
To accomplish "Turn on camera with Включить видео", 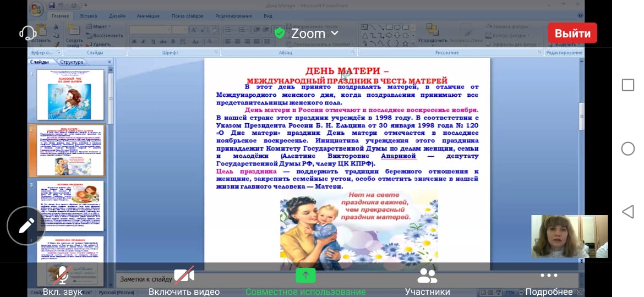I will tap(184, 280).
